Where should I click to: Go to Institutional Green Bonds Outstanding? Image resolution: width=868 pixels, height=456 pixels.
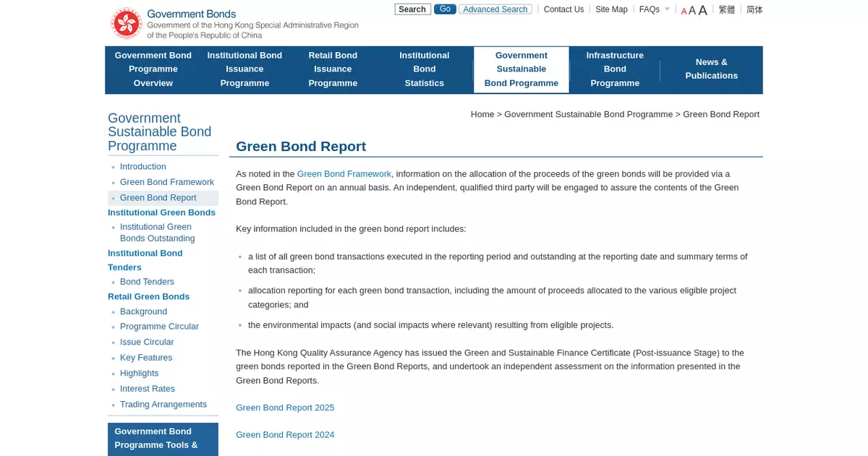pos(156,233)
